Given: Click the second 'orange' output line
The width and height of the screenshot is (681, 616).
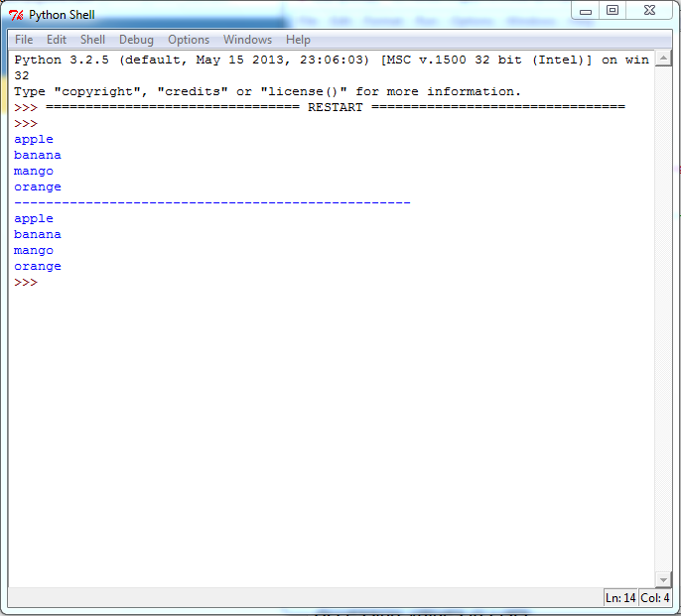Looking at the screenshot, I should click(x=38, y=267).
